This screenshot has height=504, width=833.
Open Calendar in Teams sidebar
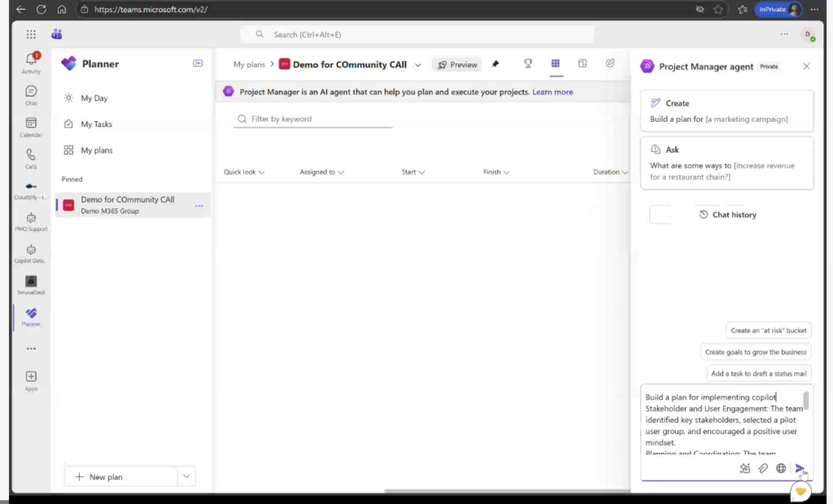click(x=31, y=126)
